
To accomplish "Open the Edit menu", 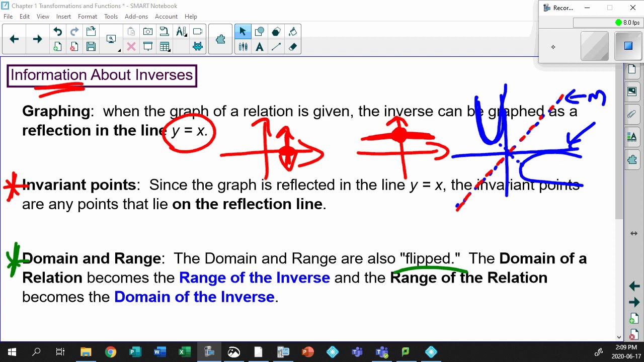I will pyautogui.click(x=25, y=17).
